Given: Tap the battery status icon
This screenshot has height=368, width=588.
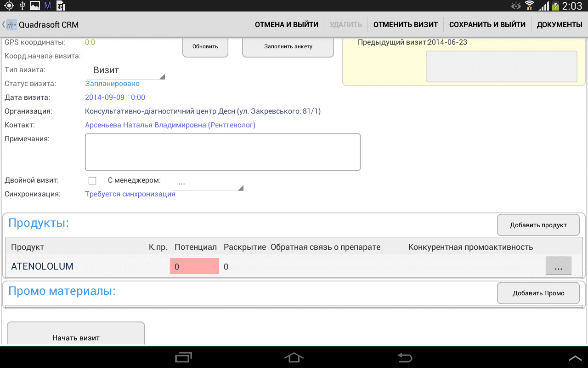Looking at the screenshot, I should pyautogui.click(x=556, y=6).
